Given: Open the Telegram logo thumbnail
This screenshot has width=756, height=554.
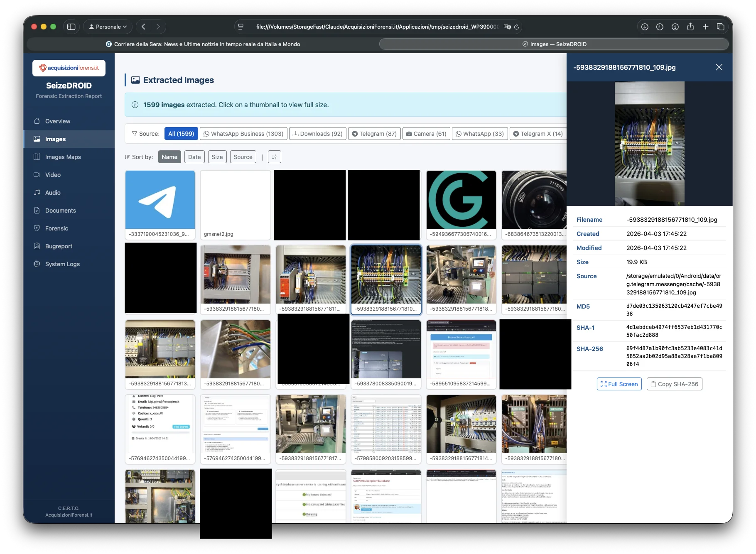Looking at the screenshot, I should 160,200.
